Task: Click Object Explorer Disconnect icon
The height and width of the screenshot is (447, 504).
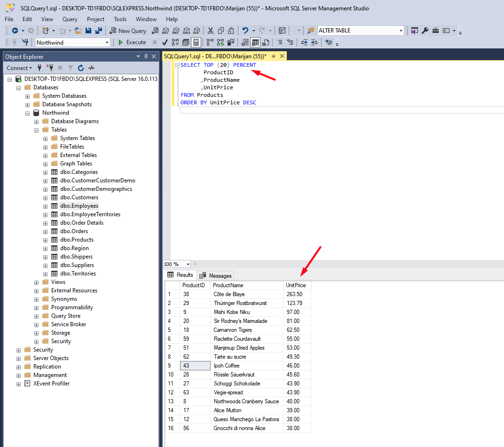Action: [x=50, y=68]
